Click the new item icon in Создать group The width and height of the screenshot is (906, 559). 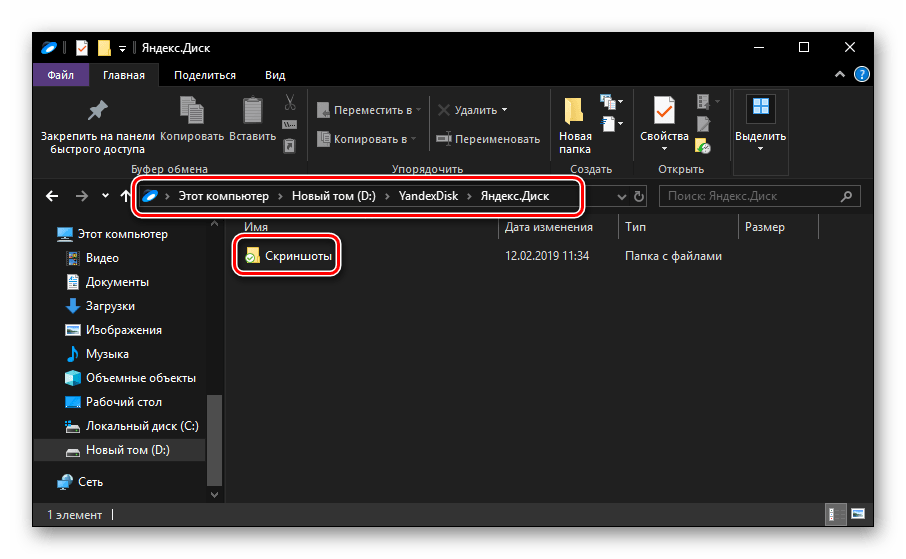tap(611, 102)
